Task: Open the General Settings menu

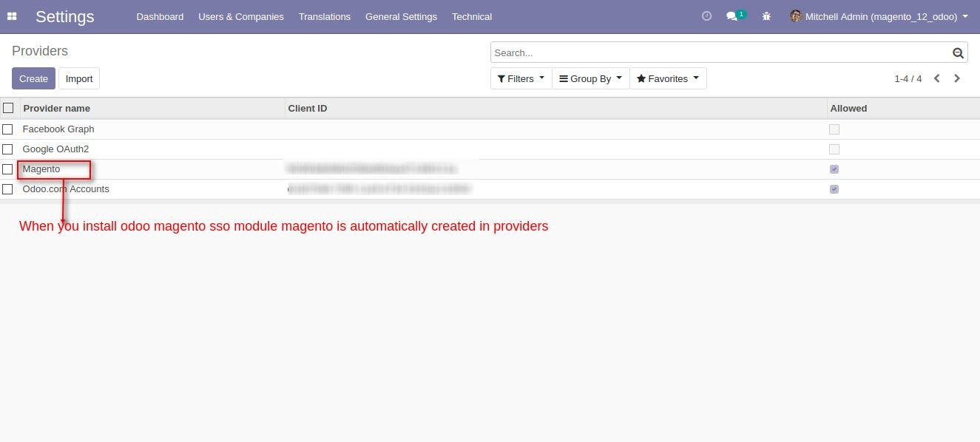Action: (x=401, y=16)
